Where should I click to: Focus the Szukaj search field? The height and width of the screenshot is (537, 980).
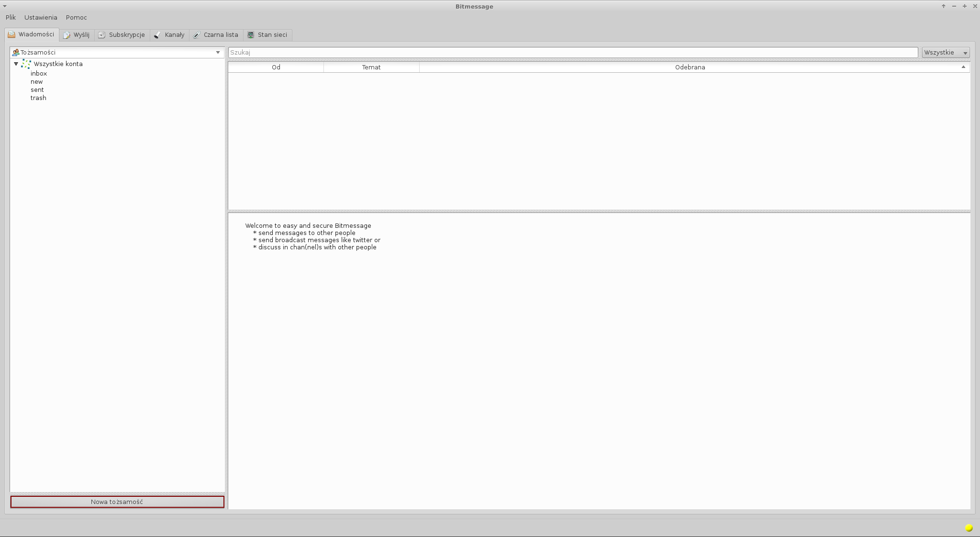pos(573,52)
